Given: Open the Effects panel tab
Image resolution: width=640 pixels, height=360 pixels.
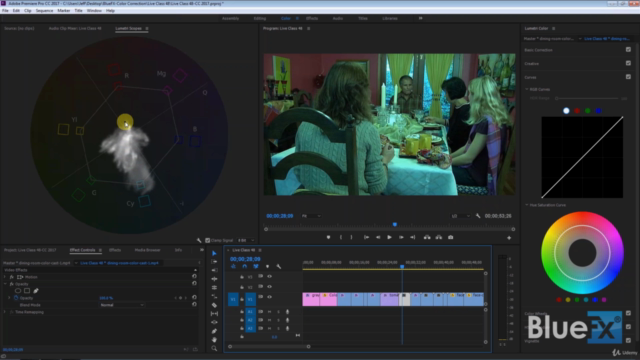Looking at the screenshot, I should [115, 250].
